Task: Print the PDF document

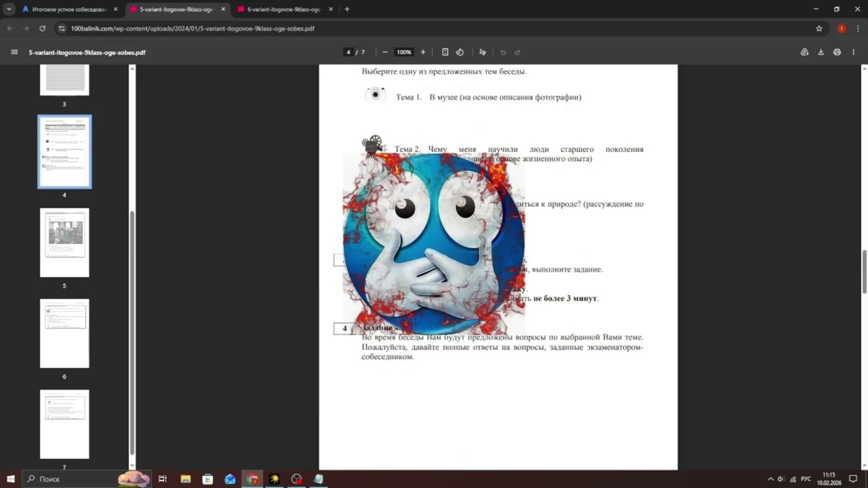Action: tap(837, 52)
